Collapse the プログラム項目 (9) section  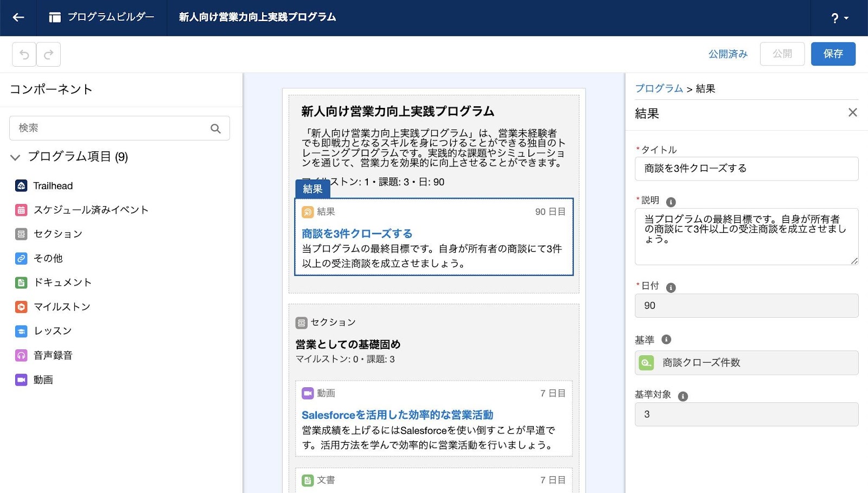[x=15, y=157]
